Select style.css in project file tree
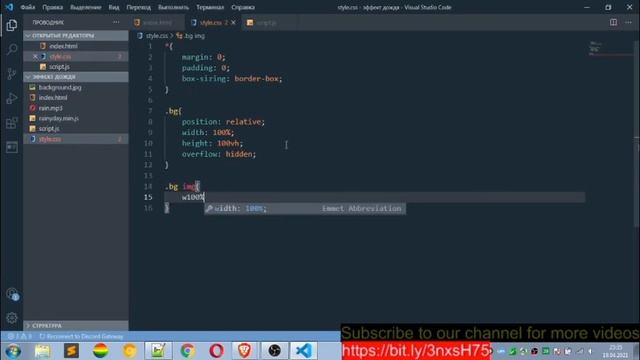This screenshot has height=360, width=640. tap(76, 139)
